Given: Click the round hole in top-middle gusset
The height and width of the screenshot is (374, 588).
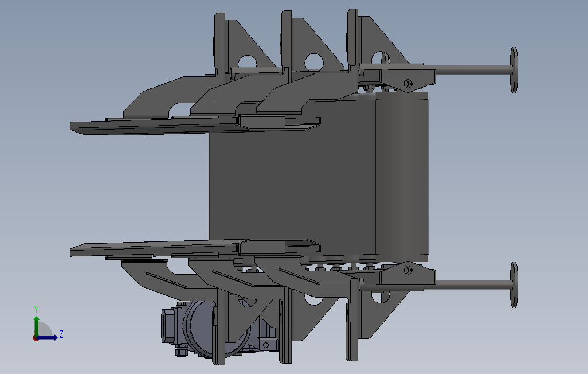Looking at the screenshot, I should click(x=314, y=62).
